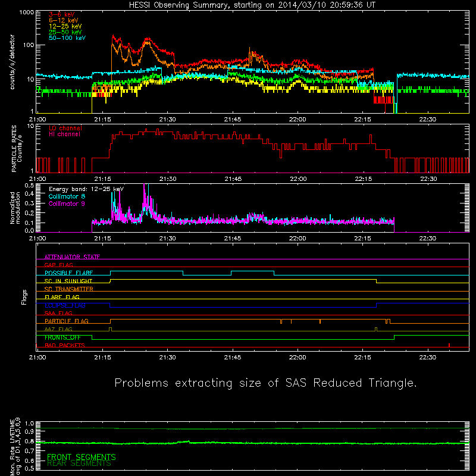Click '0.5' tick label on modulation plot

[x=29, y=186]
